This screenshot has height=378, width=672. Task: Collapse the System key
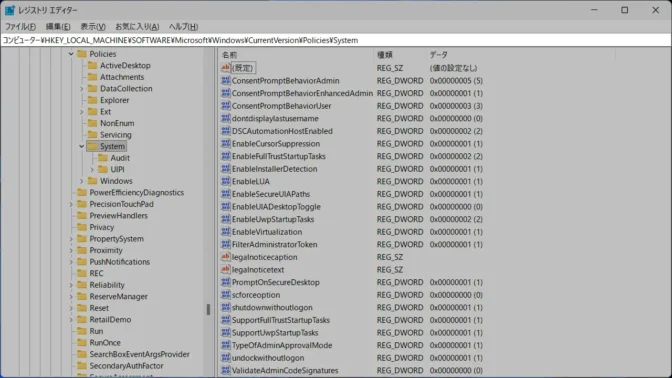pos(81,147)
